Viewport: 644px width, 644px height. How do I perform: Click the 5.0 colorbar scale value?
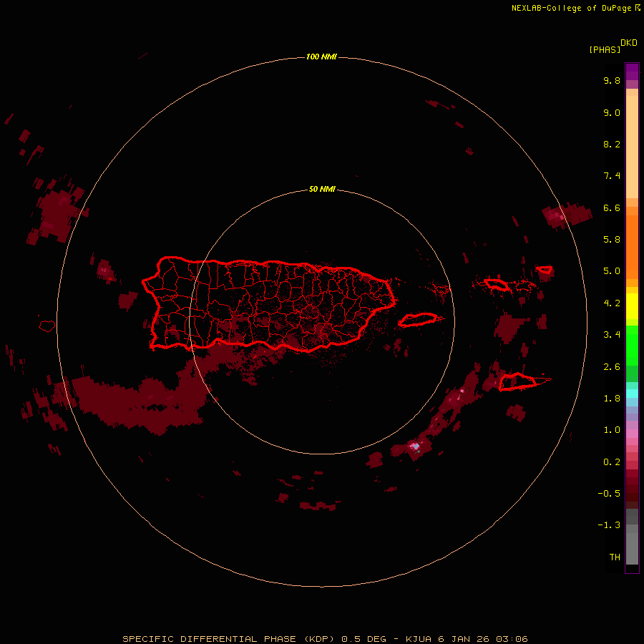point(612,271)
